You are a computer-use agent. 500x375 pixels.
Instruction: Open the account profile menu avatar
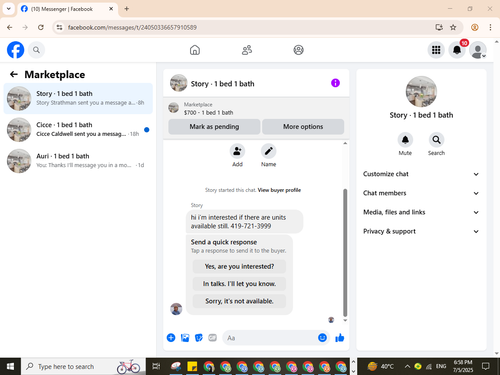point(478,50)
